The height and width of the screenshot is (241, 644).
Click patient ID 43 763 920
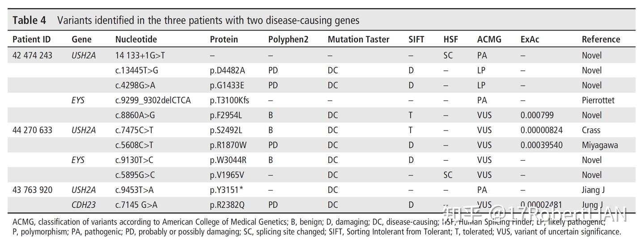click(x=32, y=190)
